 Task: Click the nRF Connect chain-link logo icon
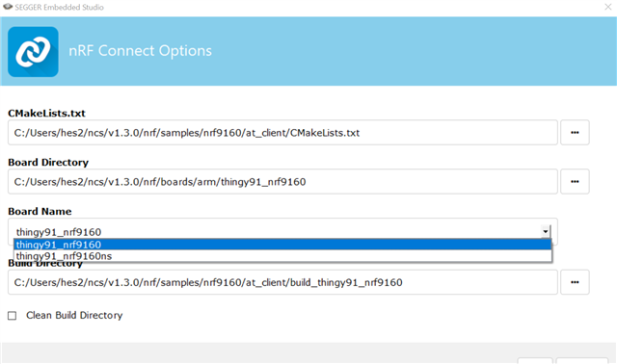33,51
